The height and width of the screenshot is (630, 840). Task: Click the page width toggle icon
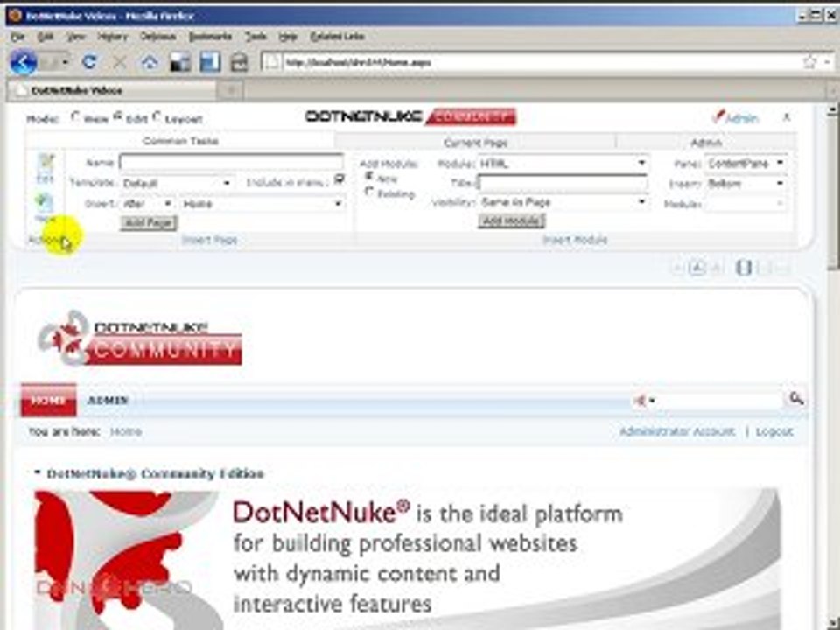(744, 268)
